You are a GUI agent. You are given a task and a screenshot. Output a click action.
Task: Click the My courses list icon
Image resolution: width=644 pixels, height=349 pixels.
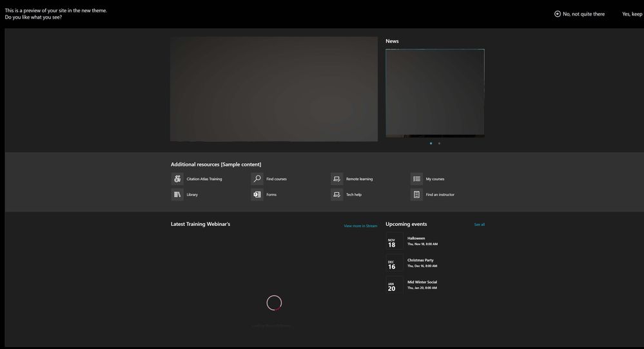pyautogui.click(x=416, y=179)
